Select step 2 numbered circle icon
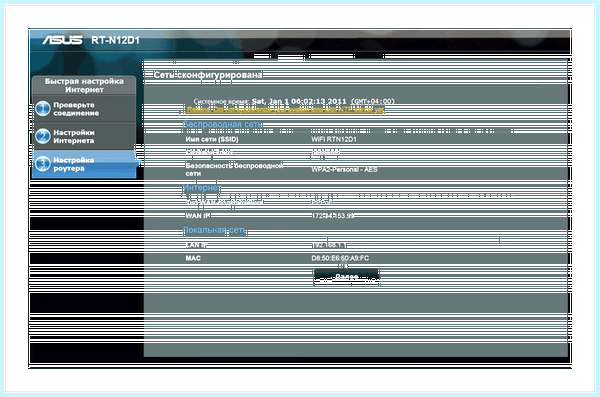This screenshot has height=397, width=600. (x=43, y=136)
